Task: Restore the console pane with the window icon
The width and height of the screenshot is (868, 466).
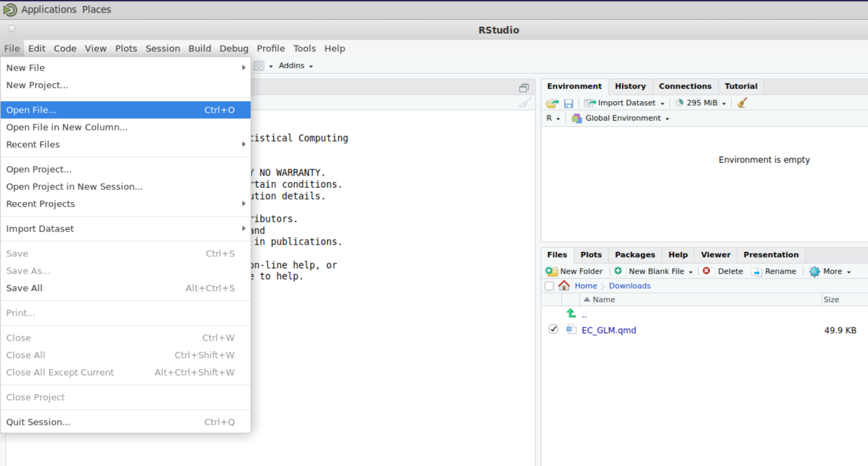Action: tap(524, 88)
